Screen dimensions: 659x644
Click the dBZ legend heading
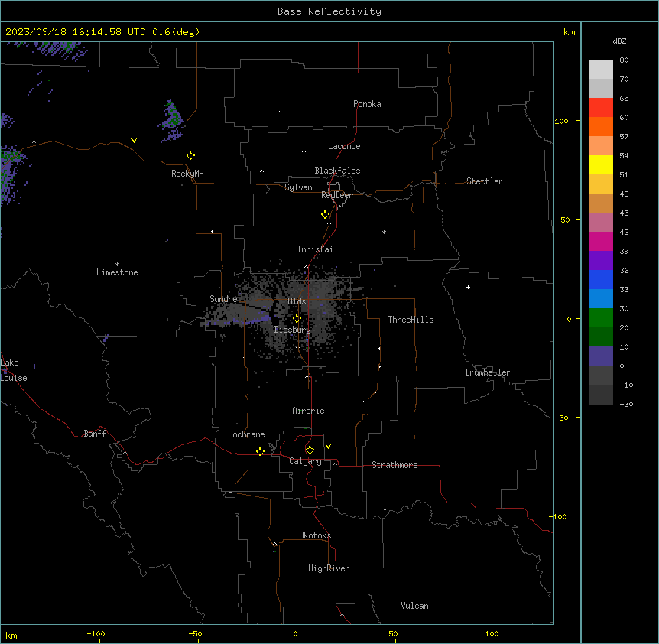pos(619,41)
